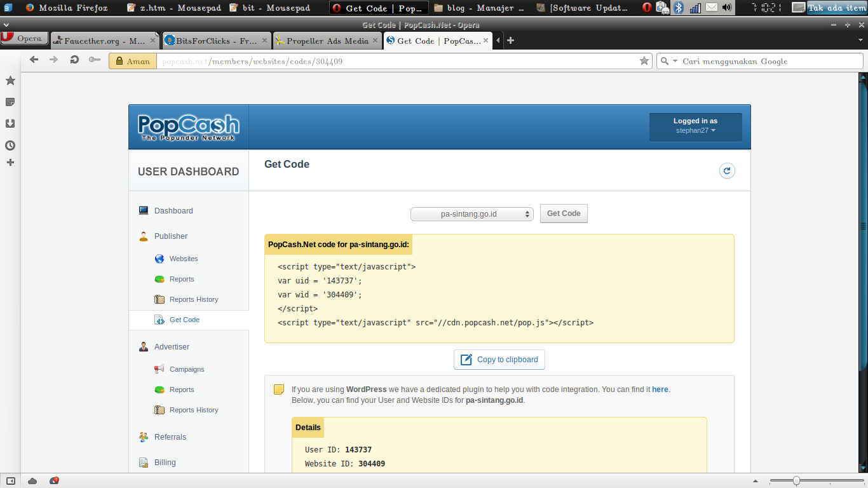Switch to the Propeller Ads Media tab
Screen dimensions: 868x488
[x=327, y=41]
